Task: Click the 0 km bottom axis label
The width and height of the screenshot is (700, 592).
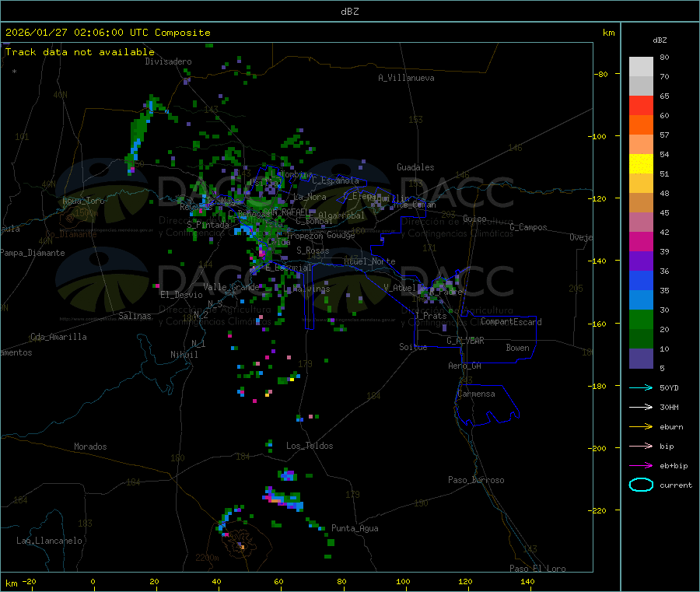Action: [93, 581]
